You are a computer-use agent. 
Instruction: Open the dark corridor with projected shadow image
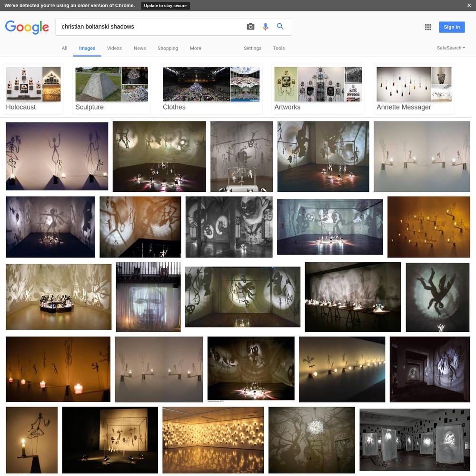pyautogui.click(x=429, y=369)
